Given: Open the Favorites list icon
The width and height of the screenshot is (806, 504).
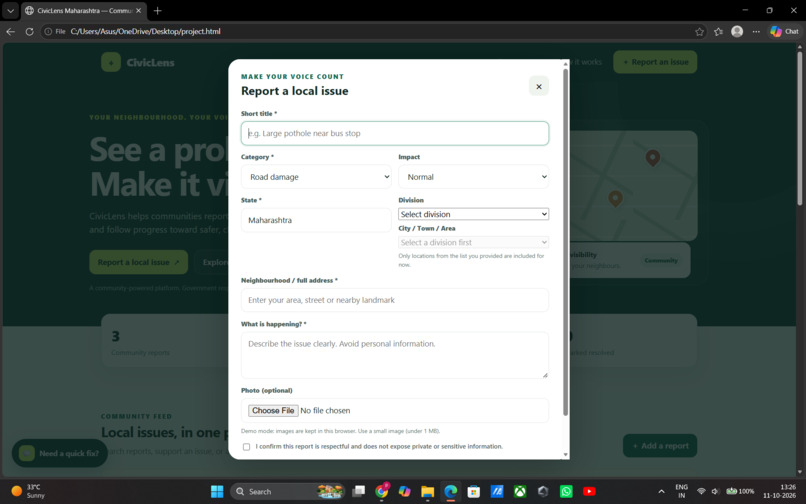Looking at the screenshot, I should 719,32.
